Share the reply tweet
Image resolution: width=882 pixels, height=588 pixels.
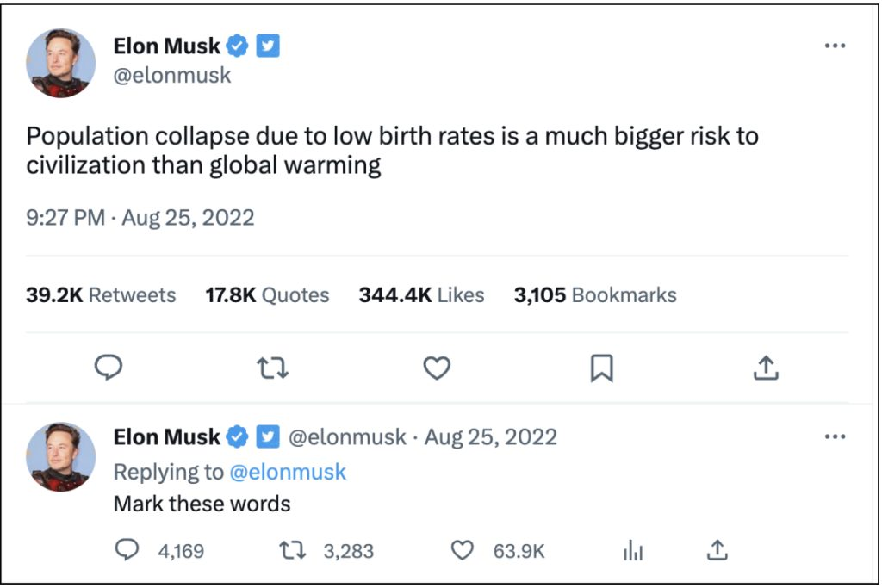pos(716,548)
